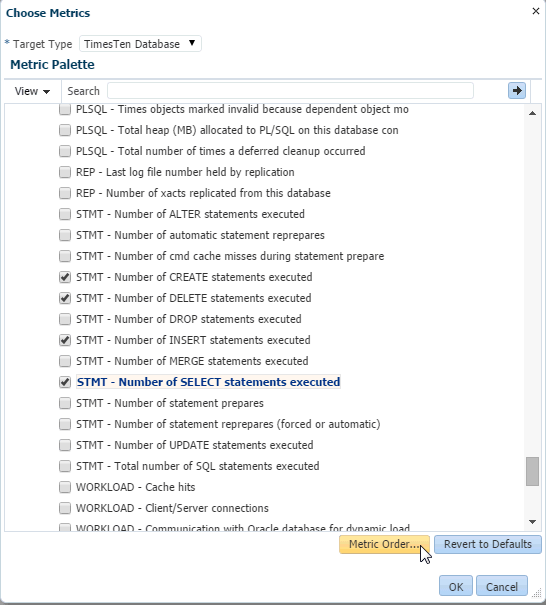Select 'REP - Last log file number' label

click(x=185, y=172)
